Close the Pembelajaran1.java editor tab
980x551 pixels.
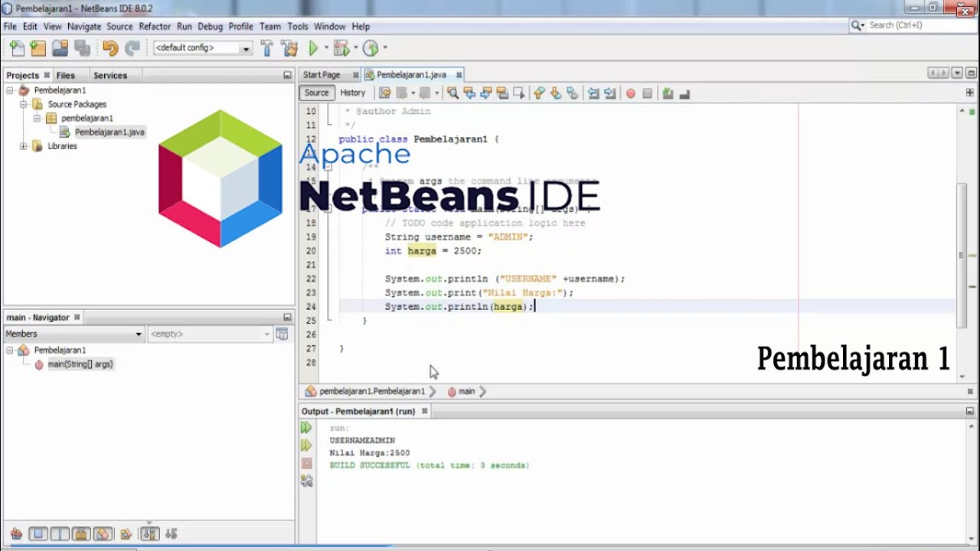coord(459,75)
